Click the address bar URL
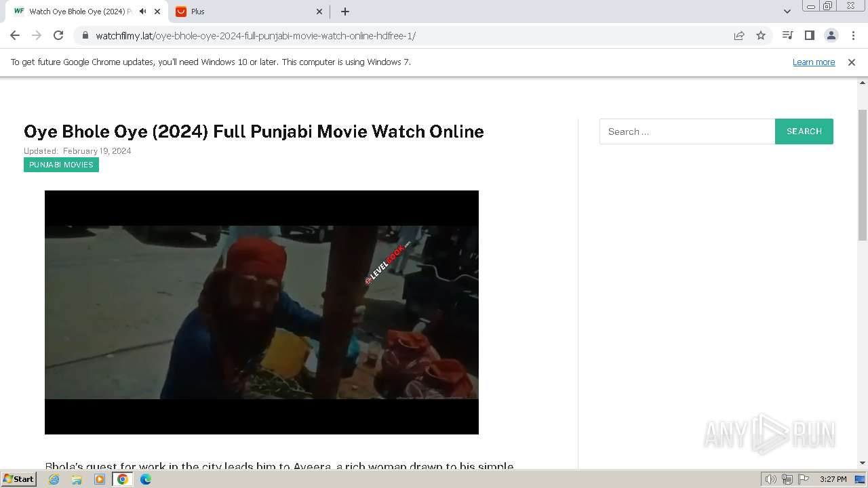 click(256, 36)
